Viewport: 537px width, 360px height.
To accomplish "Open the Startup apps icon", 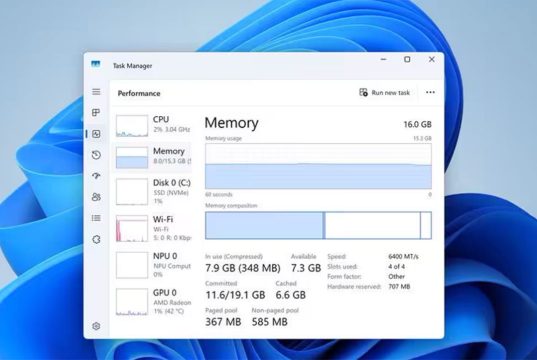I will coord(96,176).
